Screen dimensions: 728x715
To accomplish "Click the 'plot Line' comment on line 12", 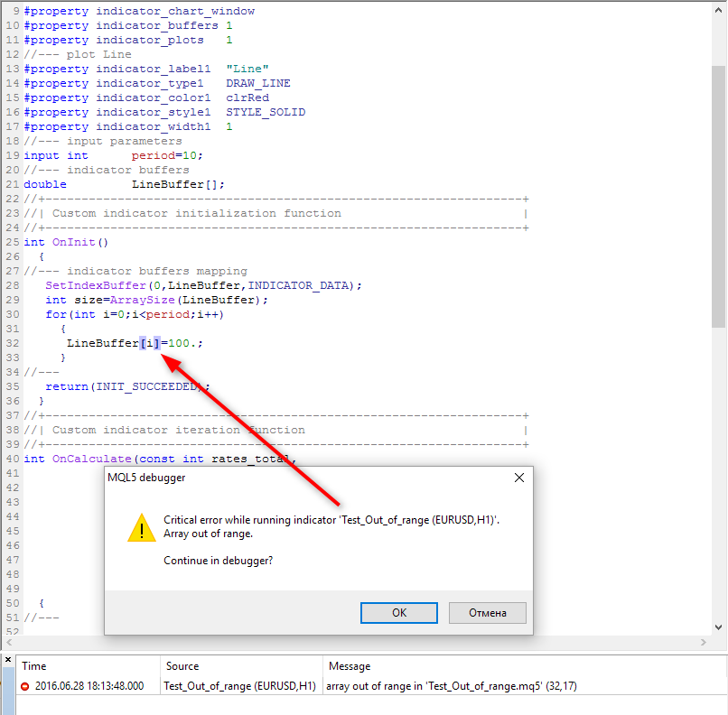I will 98,54.
